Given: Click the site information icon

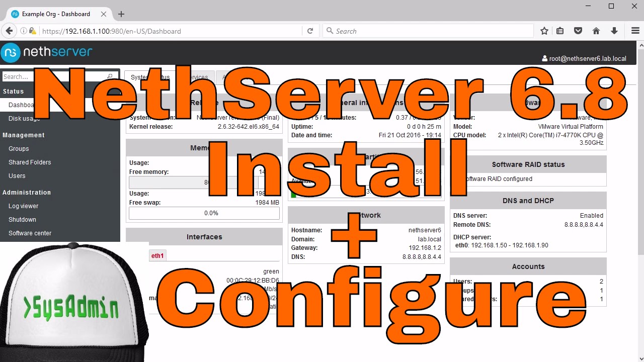Looking at the screenshot, I should 24,31.
